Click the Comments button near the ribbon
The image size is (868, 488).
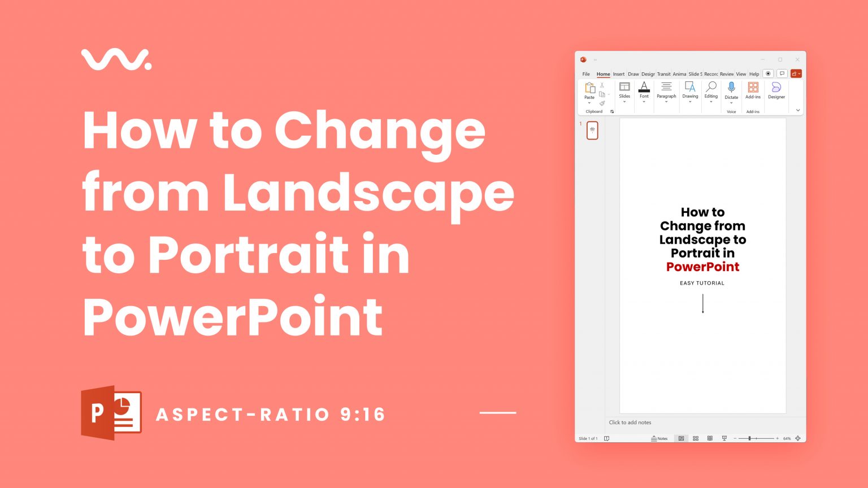click(782, 73)
